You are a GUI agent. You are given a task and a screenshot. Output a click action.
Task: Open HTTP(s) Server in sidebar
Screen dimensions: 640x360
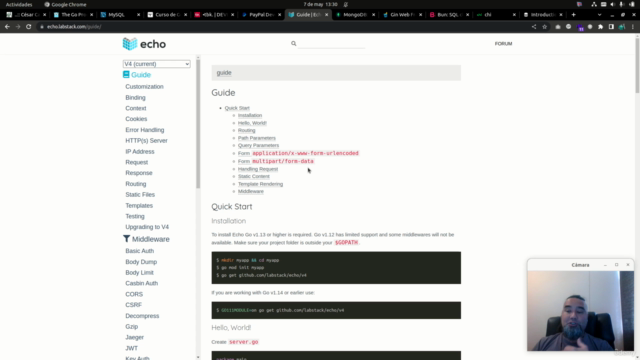click(147, 140)
